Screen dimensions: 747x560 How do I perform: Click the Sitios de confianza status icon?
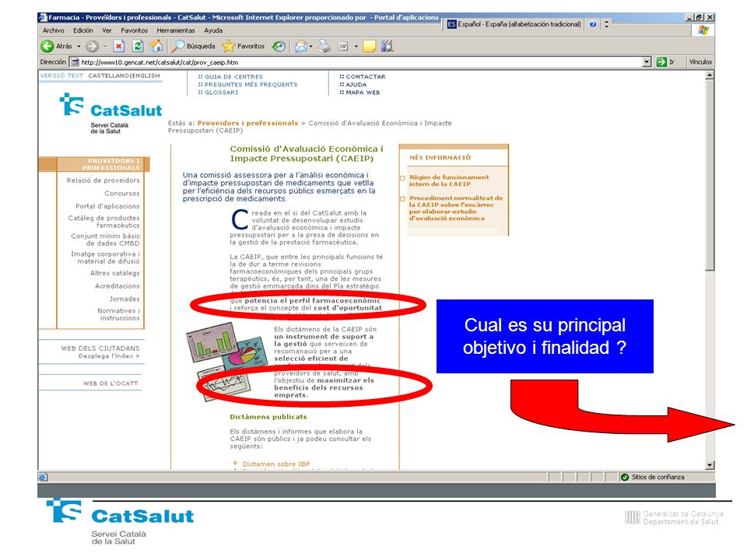(x=625, y=477)
